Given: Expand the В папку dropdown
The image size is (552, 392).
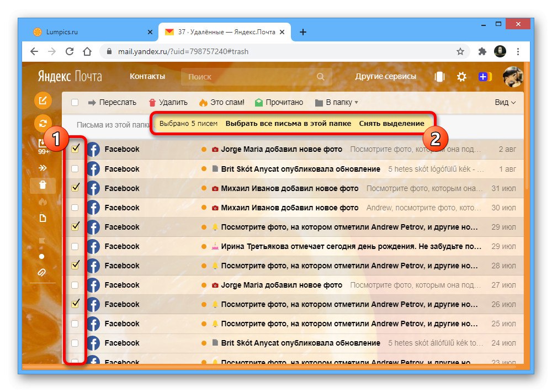Looking at the screenshot, I should pyautogui.click(x=337, y=103).
